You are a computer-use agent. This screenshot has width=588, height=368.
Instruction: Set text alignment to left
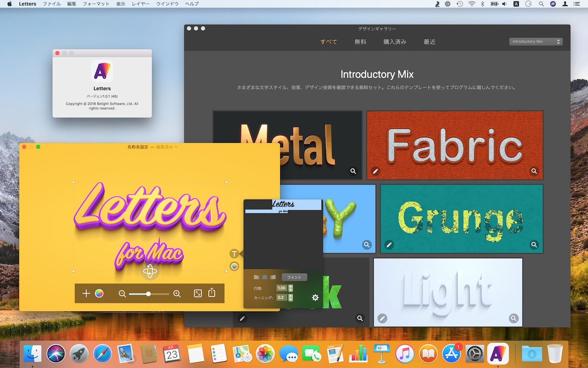(257, 277)
